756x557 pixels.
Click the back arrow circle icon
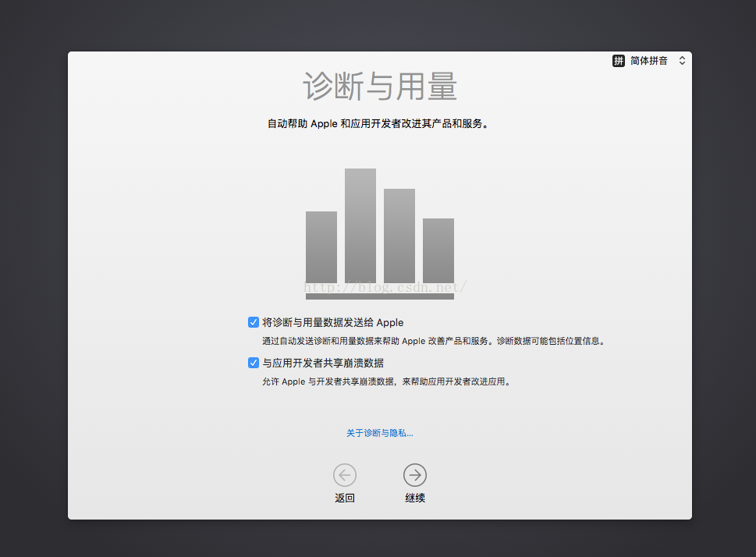tap(344, 475)
